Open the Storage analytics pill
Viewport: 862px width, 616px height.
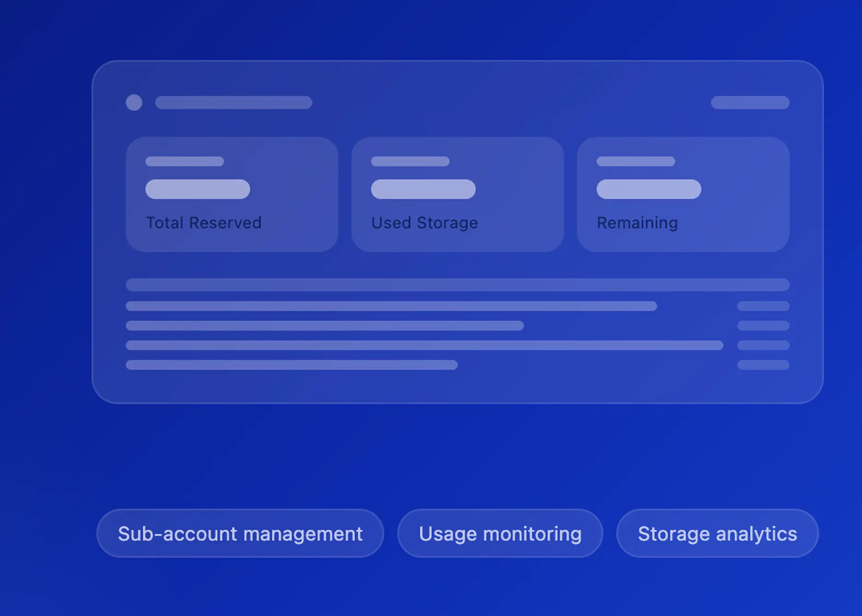click(x=717, y=533)
